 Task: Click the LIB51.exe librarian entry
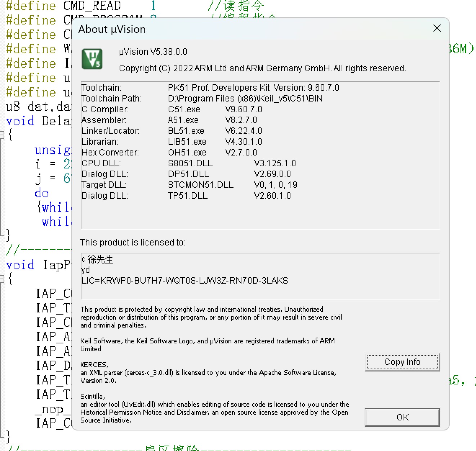pos(187,142)
